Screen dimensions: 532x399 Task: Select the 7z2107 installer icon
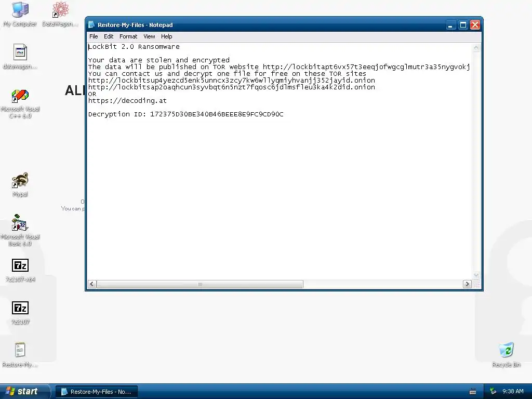tap(20, 313)
